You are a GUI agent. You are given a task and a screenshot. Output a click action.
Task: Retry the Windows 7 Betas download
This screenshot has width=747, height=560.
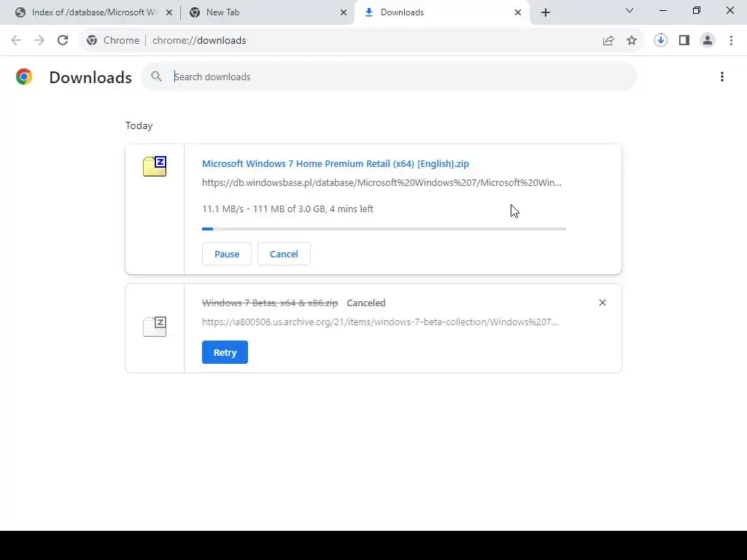(x=225, y=352)
